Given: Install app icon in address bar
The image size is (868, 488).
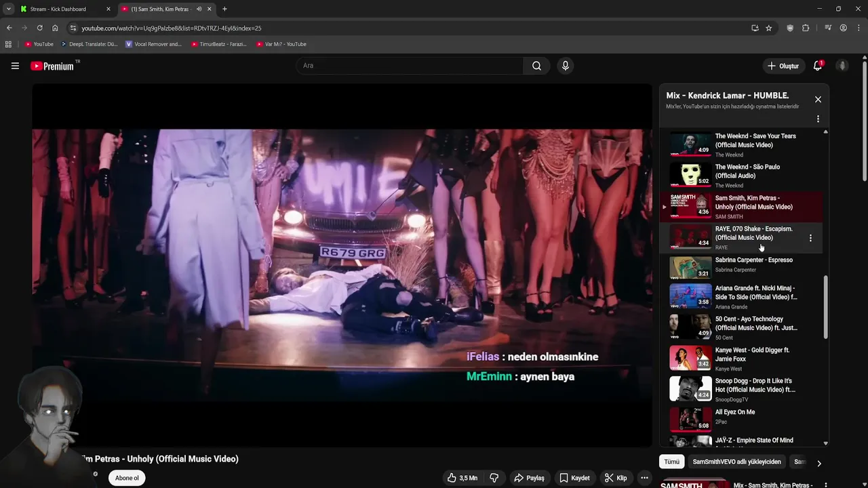Looking at the screenshot, I should tap(755, 28).
